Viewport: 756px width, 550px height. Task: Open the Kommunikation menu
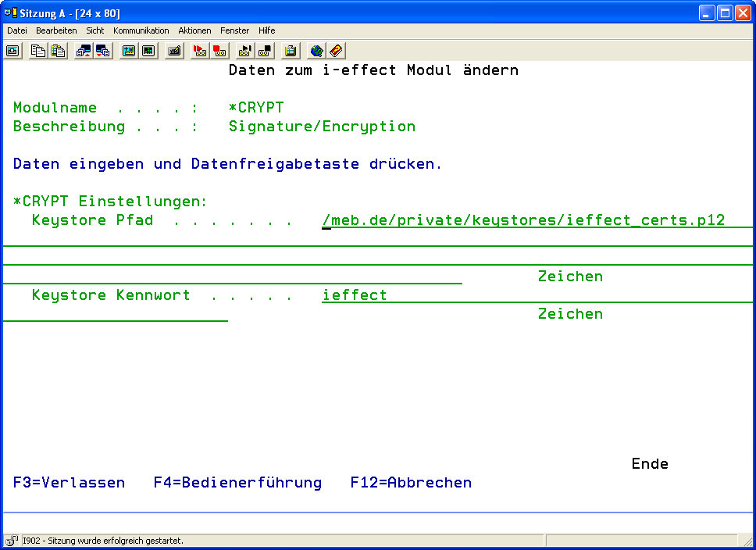coord(141,30)
